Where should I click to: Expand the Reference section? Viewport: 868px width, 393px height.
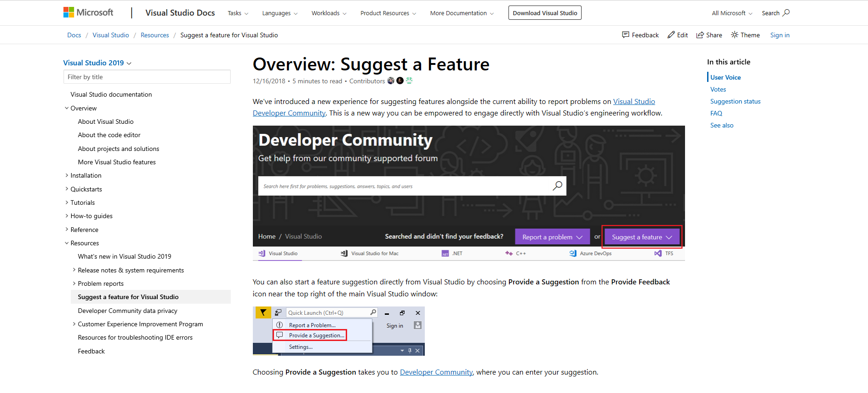click(67, 230)
